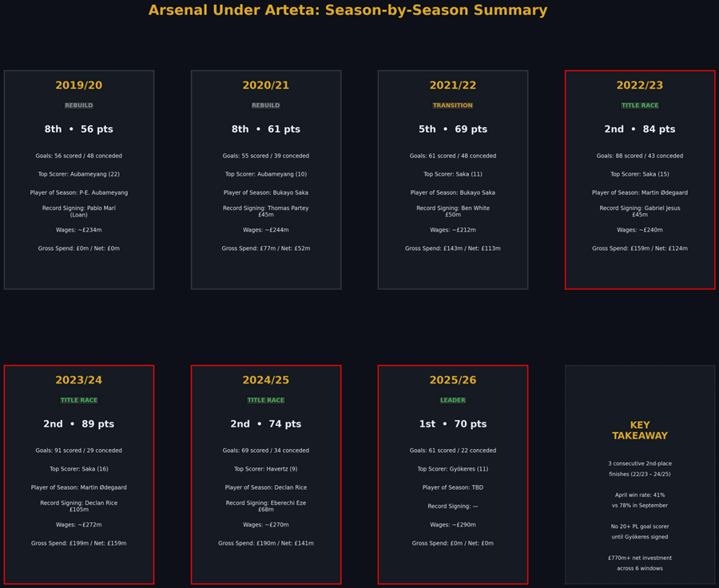Click the TITLE RACE badge under 2022/23
The height and width of the screenshot is (588, 719).
(x=640, y=105)
